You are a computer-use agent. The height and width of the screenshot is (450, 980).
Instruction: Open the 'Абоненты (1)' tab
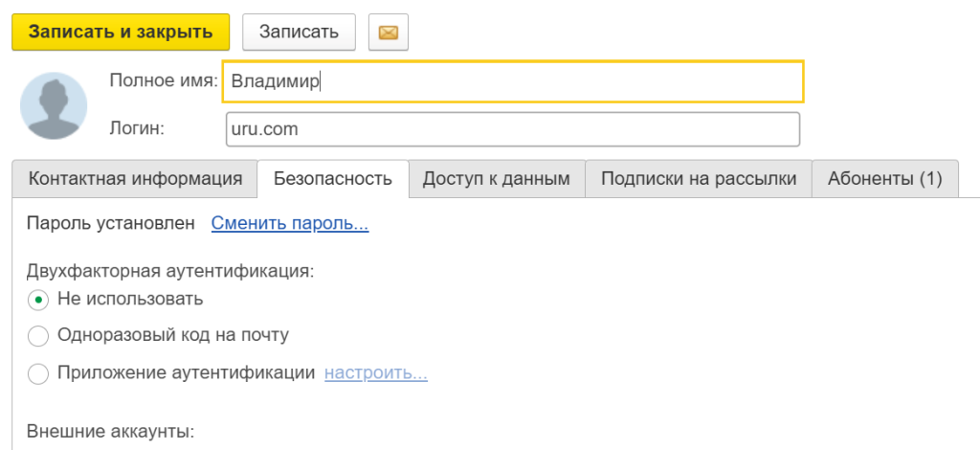tap(884, 179)
